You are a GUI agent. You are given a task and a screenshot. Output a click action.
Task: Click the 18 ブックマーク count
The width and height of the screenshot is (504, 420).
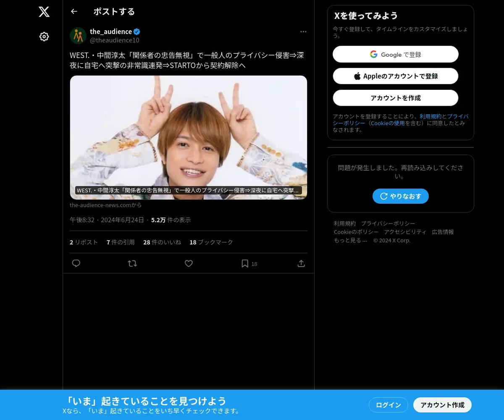(x=211, y=242)
